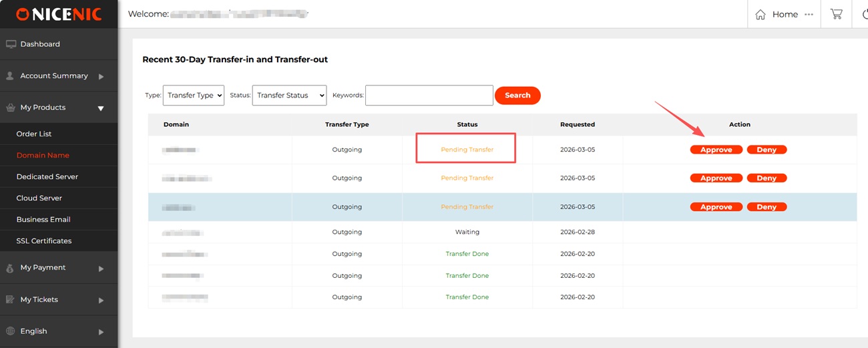The width and height of the screenshot is (868, 348).
Task: Open the Transfer Type dropdown
Action: (194, 96)
